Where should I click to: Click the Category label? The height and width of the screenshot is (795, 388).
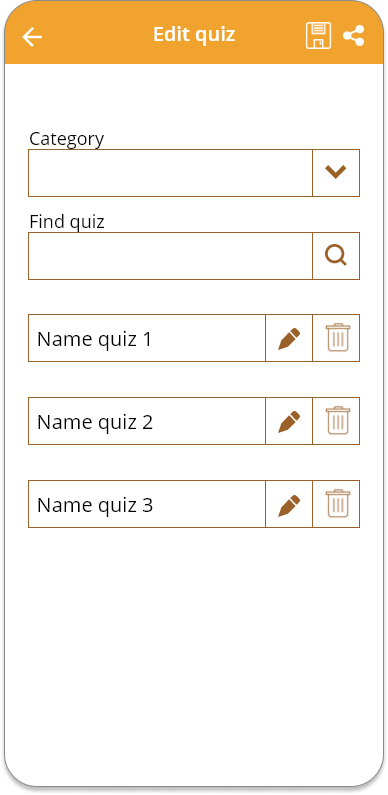pyautogui.click(x=66, y=138)
